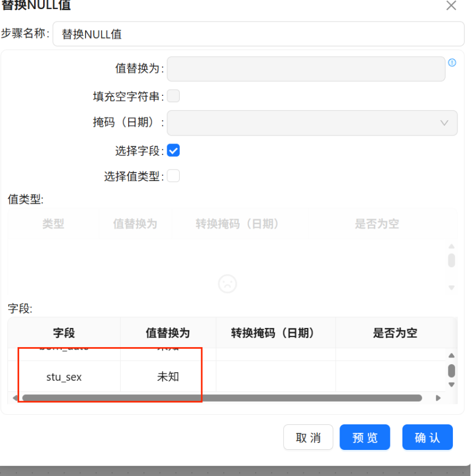Click horizontal scroll-right arrow of 字段 table
Viewport: 471px width, 476px height.
pos(438,398)
